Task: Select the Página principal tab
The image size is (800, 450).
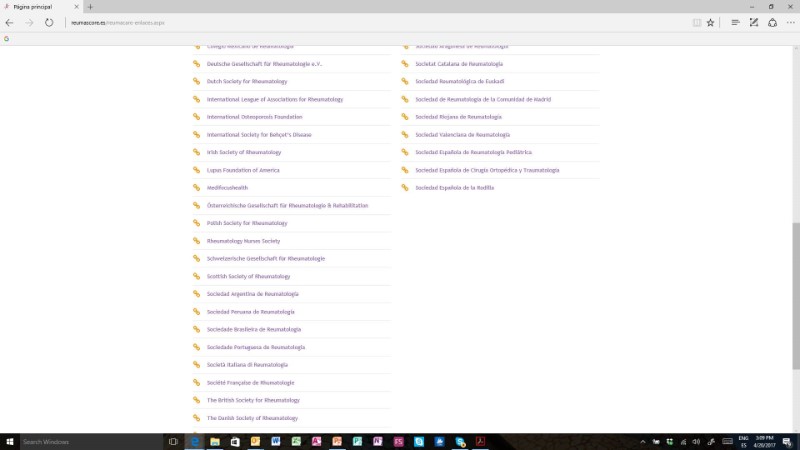Action: click(41, 7)
